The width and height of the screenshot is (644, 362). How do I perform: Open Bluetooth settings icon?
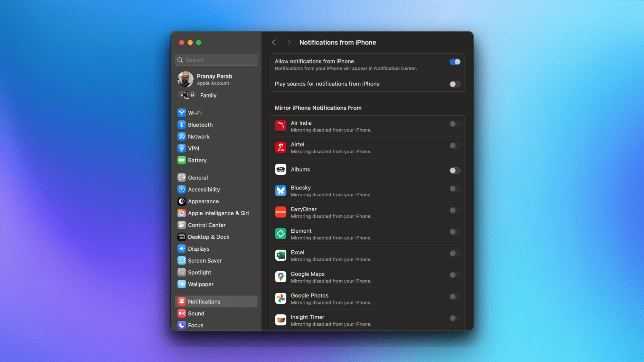click(182, 125)
